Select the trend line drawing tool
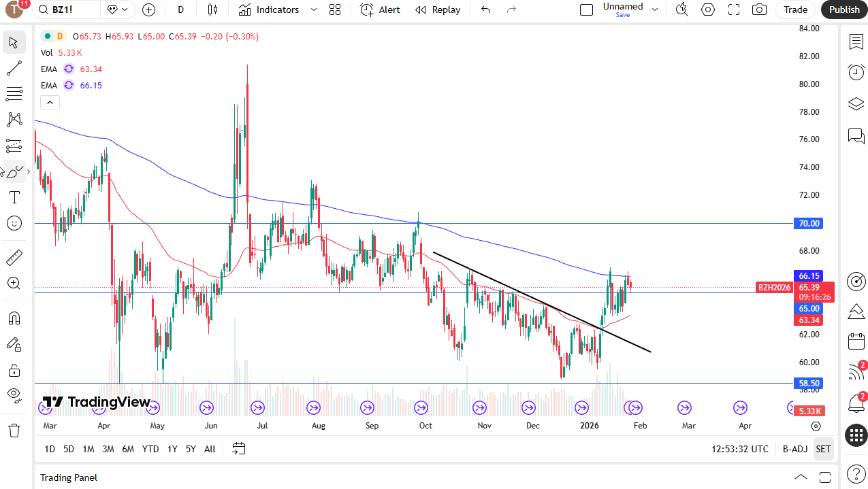The image size is (868, 489). (x=14, y=68)
